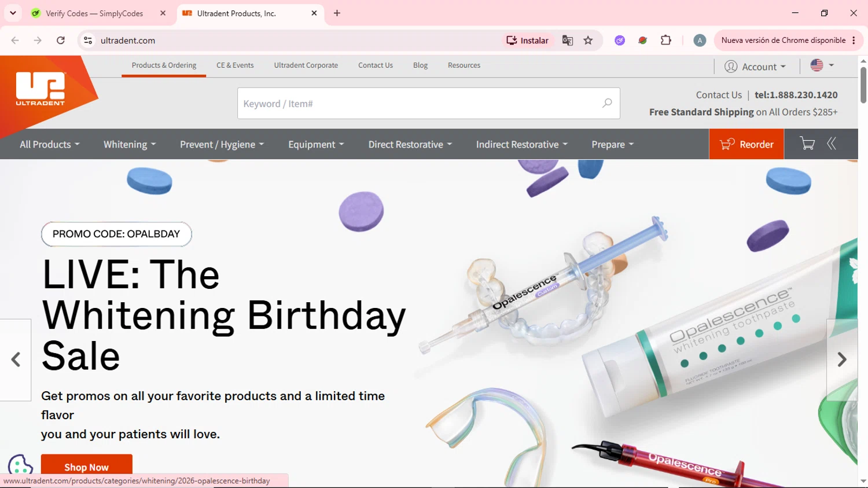Open the Blog menu item
The width and height of the screenshot is (868, 488).
coord(421,65)
